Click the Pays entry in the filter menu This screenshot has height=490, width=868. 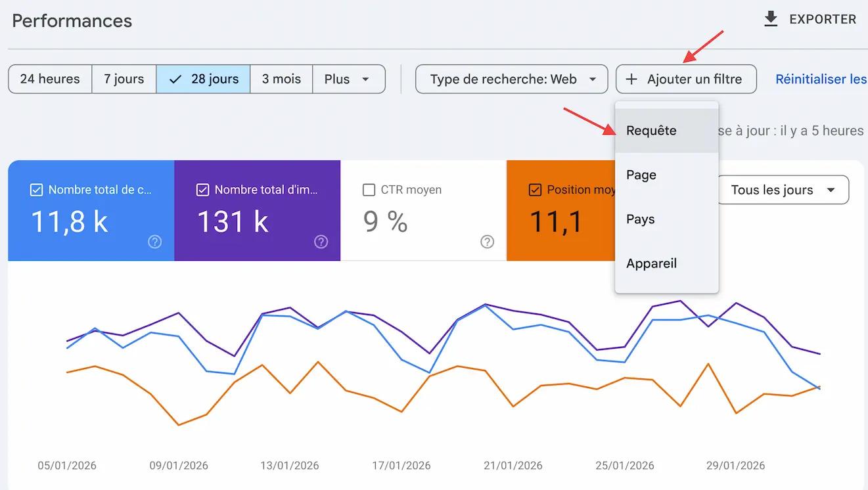[x=641, y=219]
